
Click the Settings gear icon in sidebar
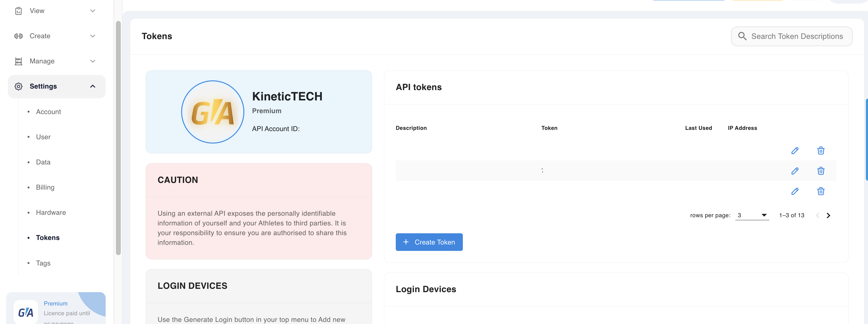[x=19, y=86]
